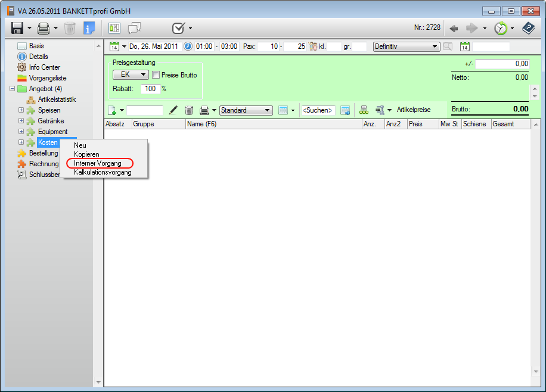Open Info Center in the sidebar
Image resolution: width=546 pixels, height=392 pixels.
click(x=44, y=67)
